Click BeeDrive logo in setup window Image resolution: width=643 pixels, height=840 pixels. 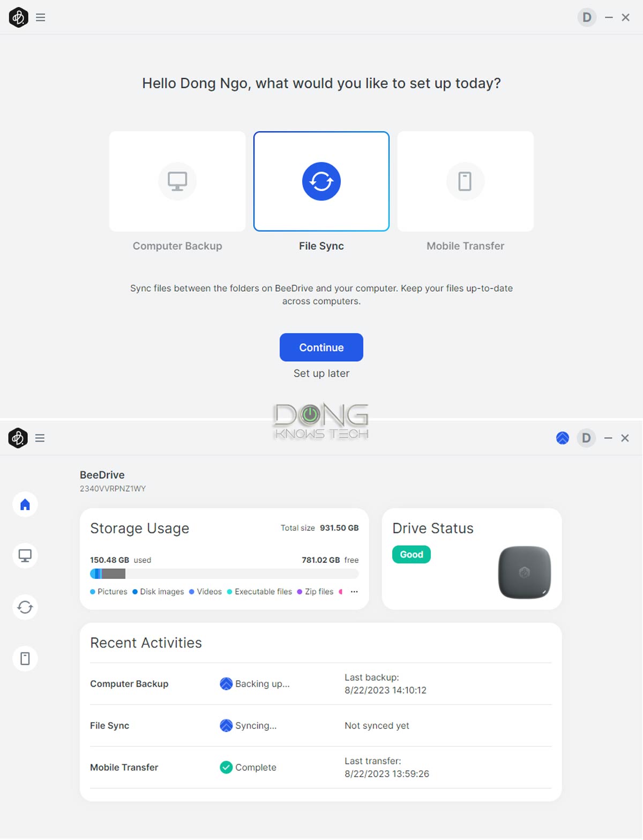18,18
